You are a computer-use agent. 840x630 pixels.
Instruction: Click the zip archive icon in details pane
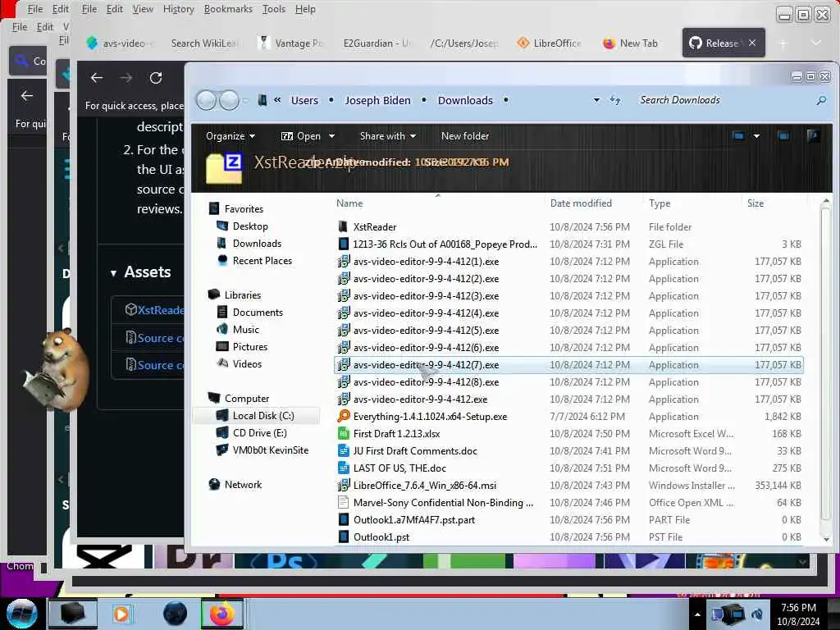click(224, 167)
